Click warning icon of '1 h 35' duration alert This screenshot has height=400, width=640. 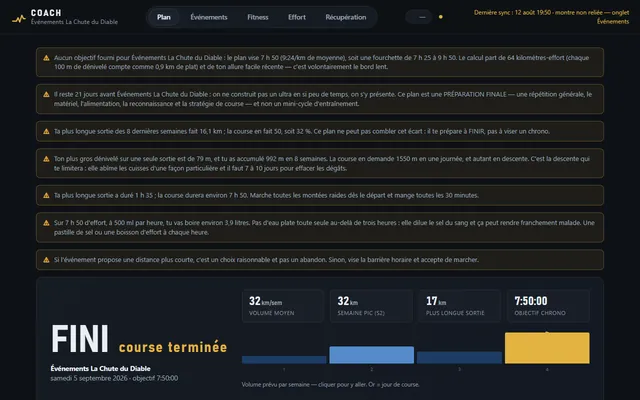(47, 196)
